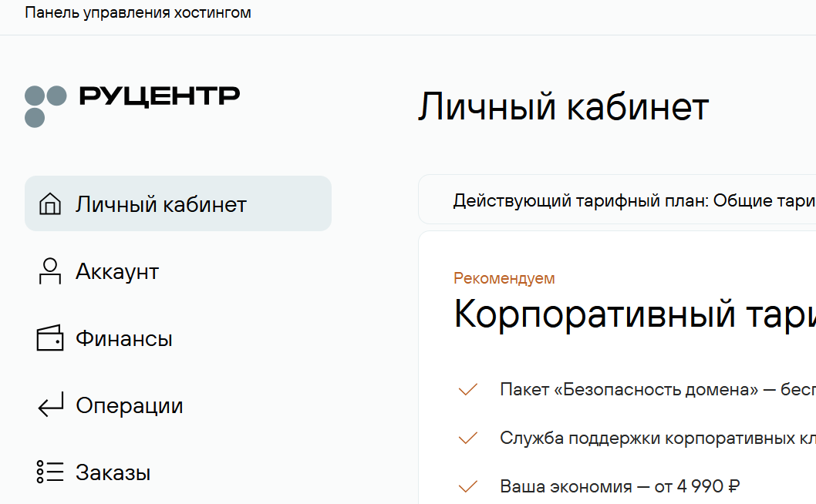Screen dimensions: 816x504
Task: Select the Операции menu item
Action: [130, 405]
